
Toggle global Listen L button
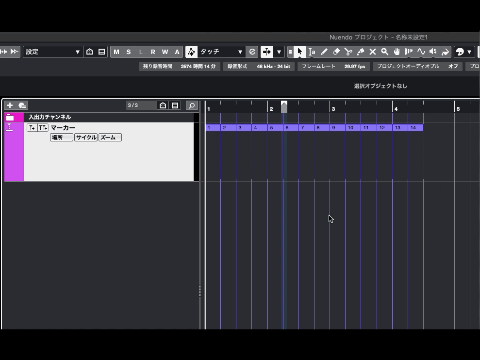click(141, 52)
